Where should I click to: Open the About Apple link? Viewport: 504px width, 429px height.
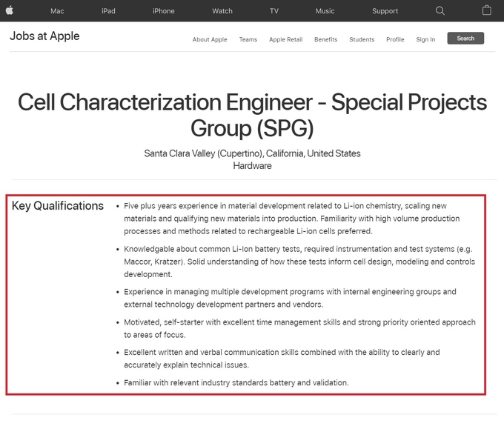tap(210, 39)
